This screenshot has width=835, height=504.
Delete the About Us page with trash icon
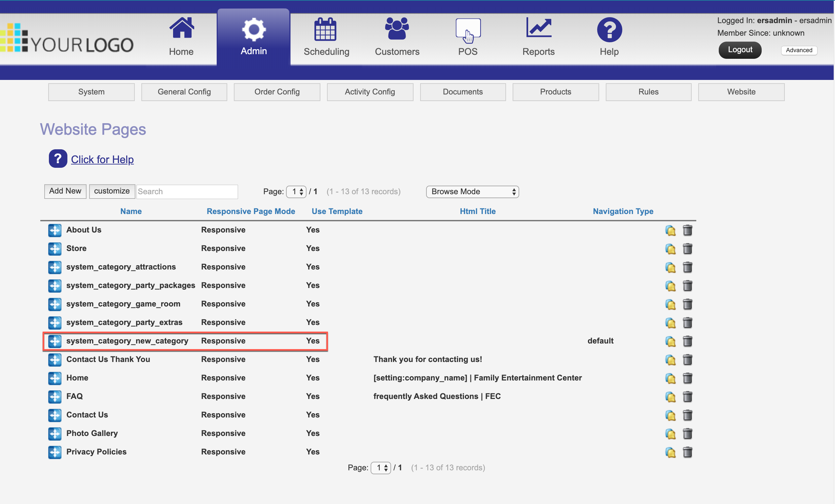pyautogui.click(x=687, y=230)
